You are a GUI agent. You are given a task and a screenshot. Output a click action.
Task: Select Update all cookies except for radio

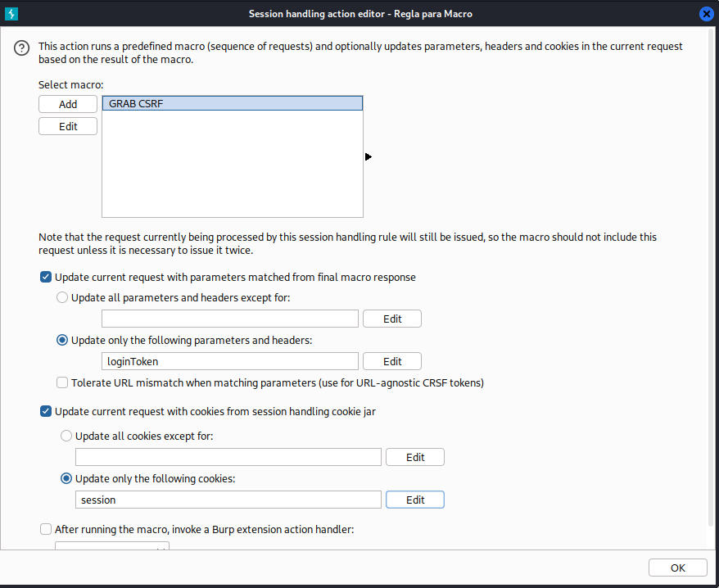click(x=66, y=436)
